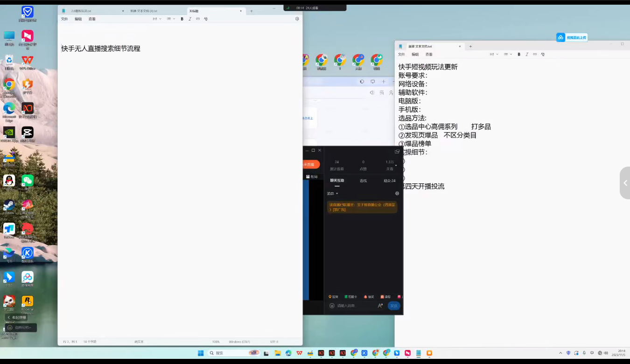The image size is (630, 364).
Task: Adjust the 100% zoom level in the status bar
Action: [x=215, y=341]
